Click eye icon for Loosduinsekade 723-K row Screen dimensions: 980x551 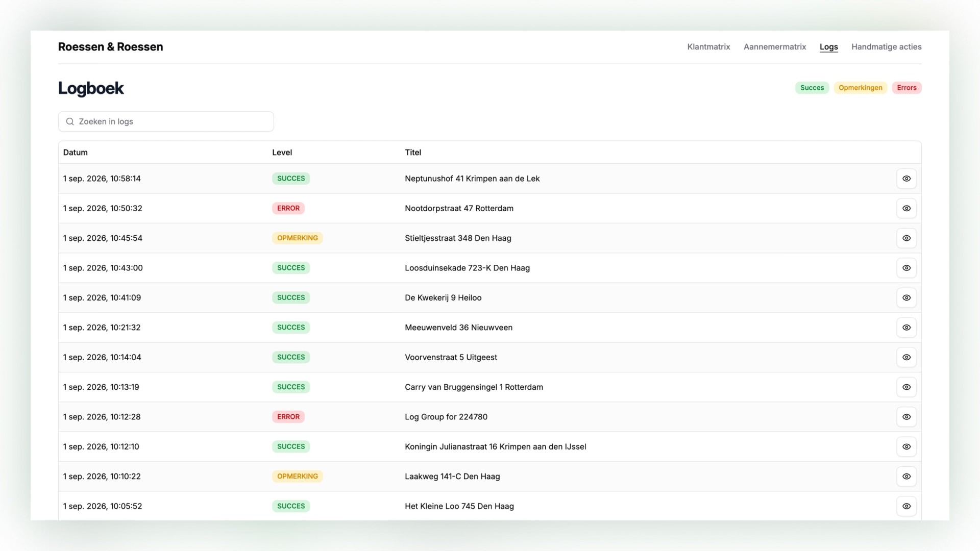[906, 268]
